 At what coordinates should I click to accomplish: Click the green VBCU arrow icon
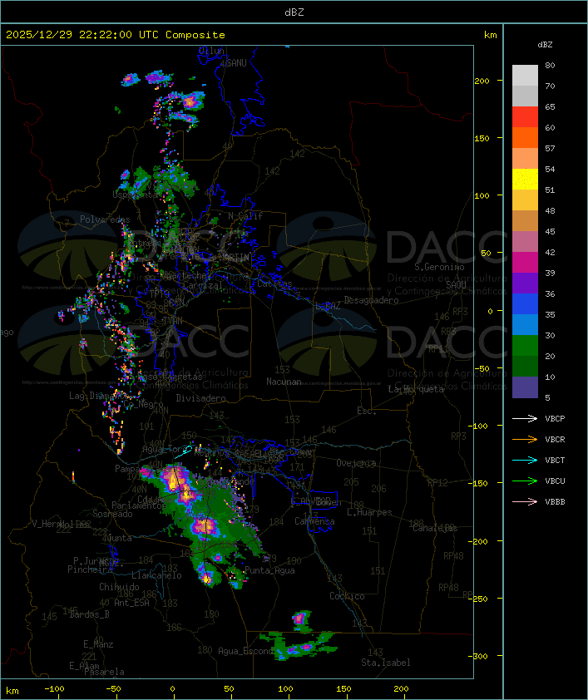[525, 481]
